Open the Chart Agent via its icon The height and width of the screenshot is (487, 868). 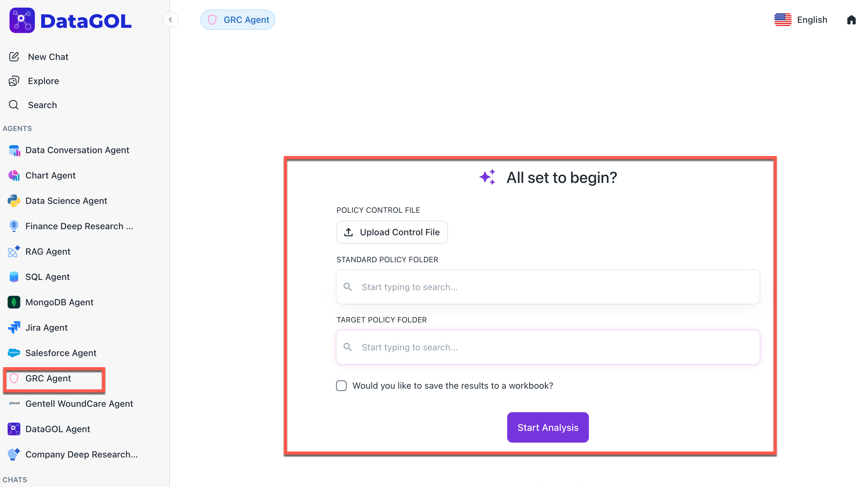[x=14, y=175]
